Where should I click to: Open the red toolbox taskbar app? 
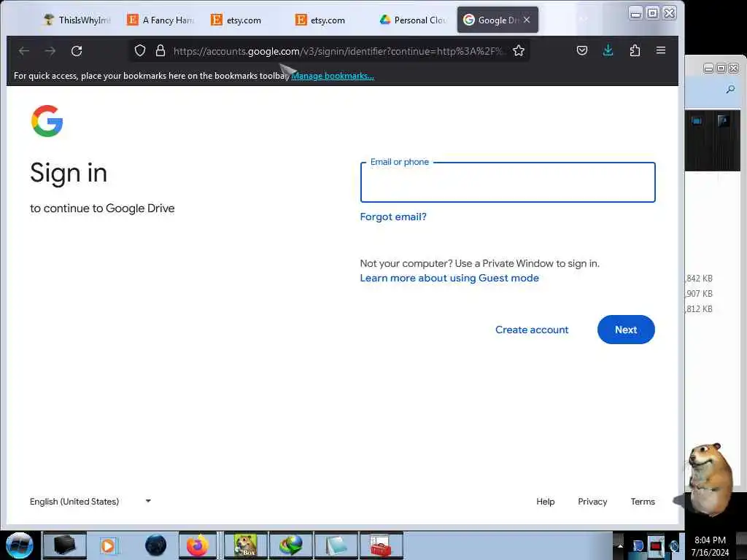click(x=381, y=545)
